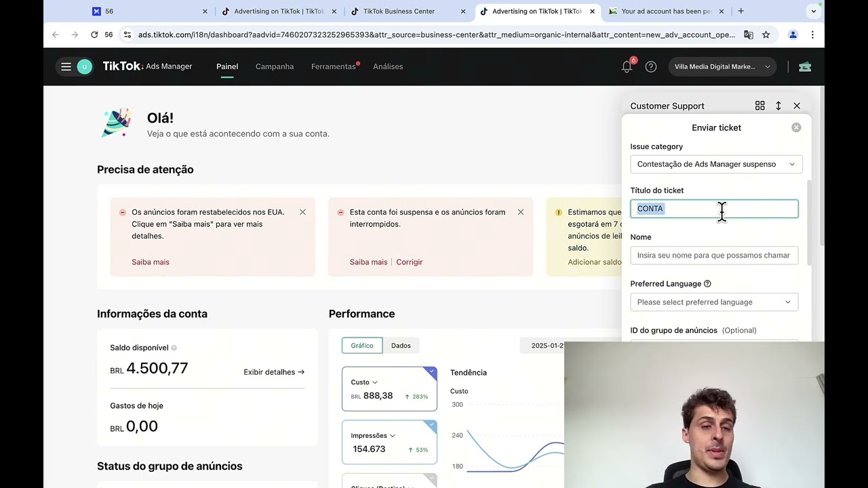
Task: Click the grid icon in Customer Support panel
Action: [x=760, y=106]
